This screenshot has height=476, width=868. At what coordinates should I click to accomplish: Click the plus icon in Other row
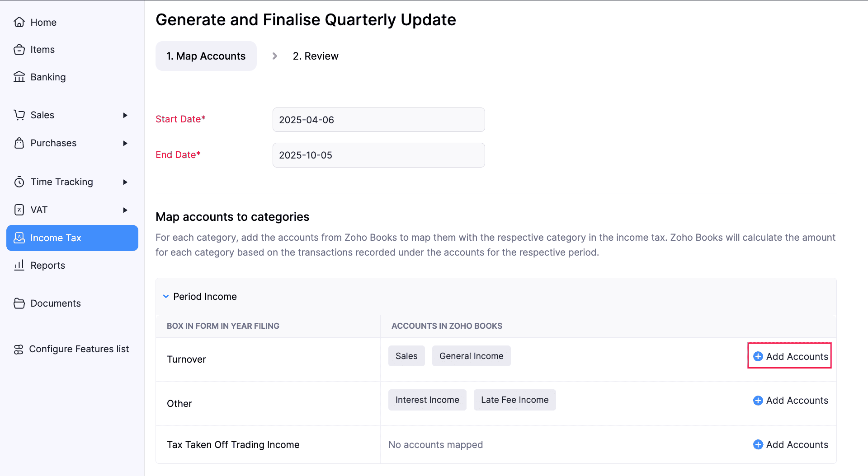click(x=758, y=401)
